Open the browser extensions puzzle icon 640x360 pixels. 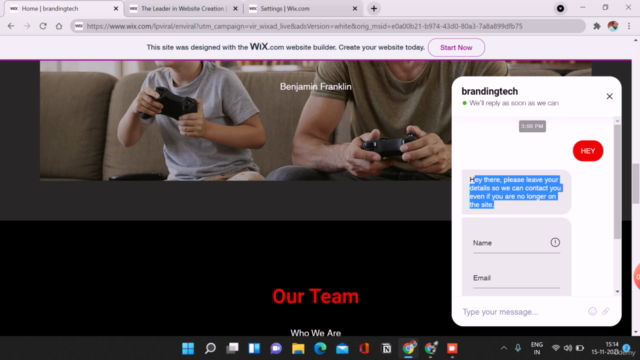pos(597,26)
